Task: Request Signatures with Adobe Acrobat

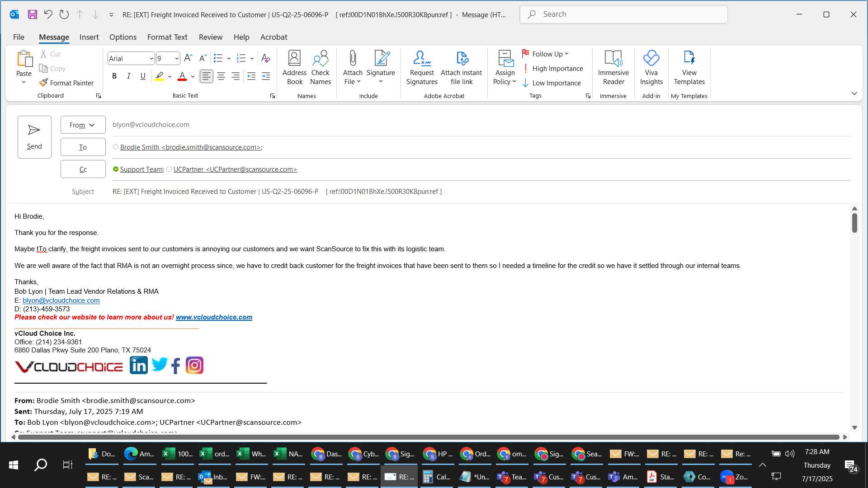Action: pos(422,68)
